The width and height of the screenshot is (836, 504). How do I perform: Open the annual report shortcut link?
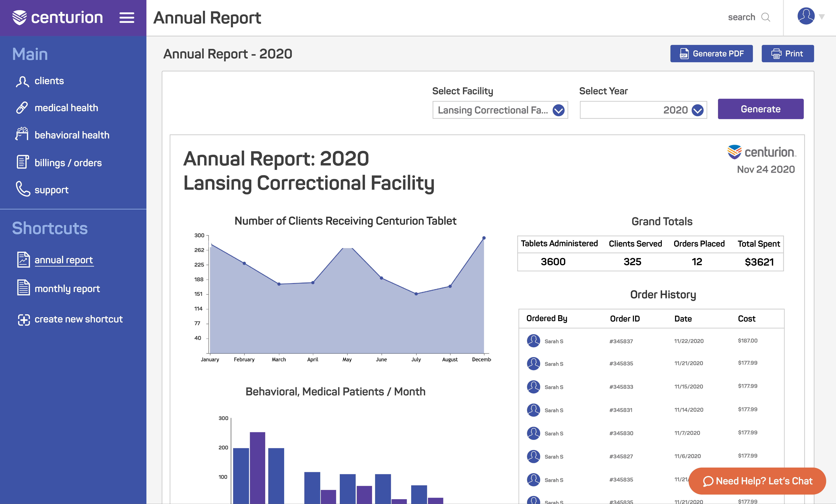click(x=64, y=260)
